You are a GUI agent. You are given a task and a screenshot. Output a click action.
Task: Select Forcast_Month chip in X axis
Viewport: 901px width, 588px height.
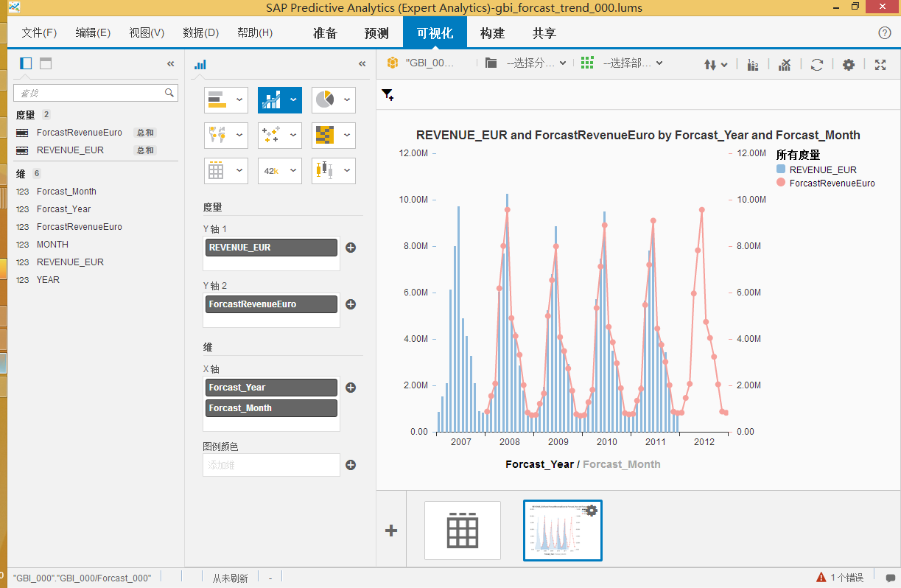click(x=271, y=408)
